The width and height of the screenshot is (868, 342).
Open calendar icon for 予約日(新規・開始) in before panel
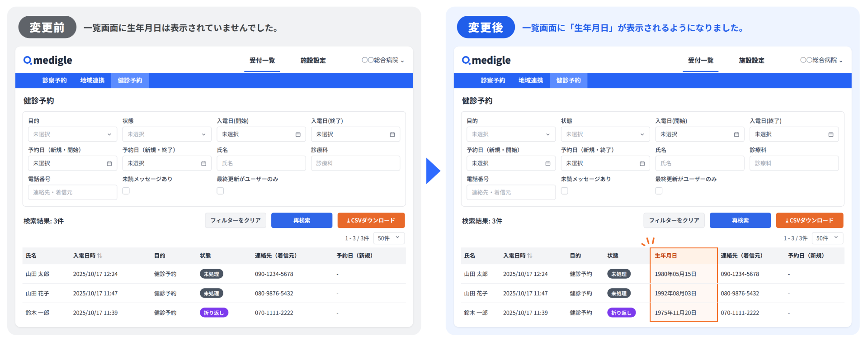click(109, 163)
